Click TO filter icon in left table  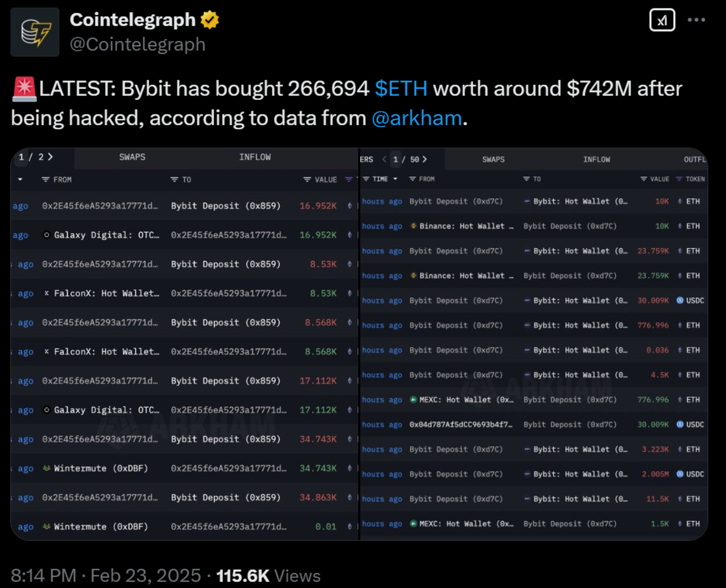[x=174, y=180]
